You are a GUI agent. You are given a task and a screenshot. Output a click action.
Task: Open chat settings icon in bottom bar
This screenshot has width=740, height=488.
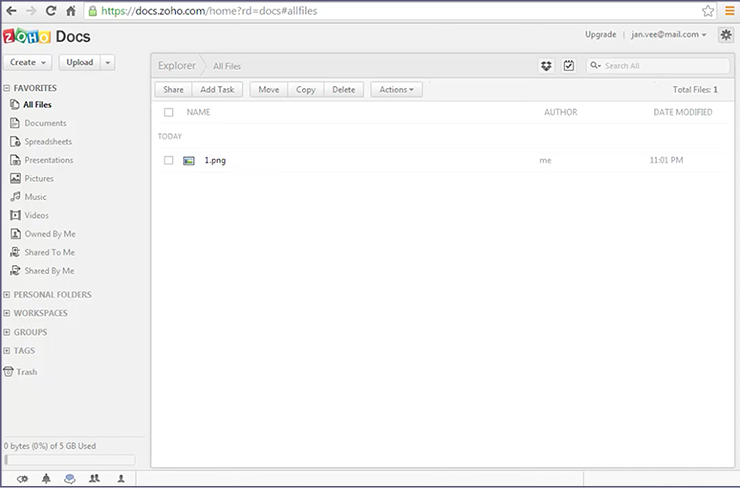click(22, 479)
